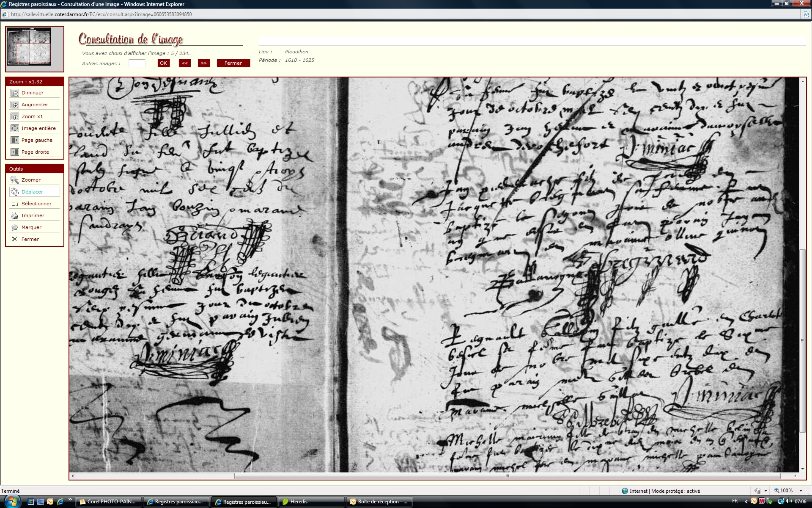Click the Augmenter zoom-in icon
The width and height of the screenshot is (812, 508).
point(15,105)
